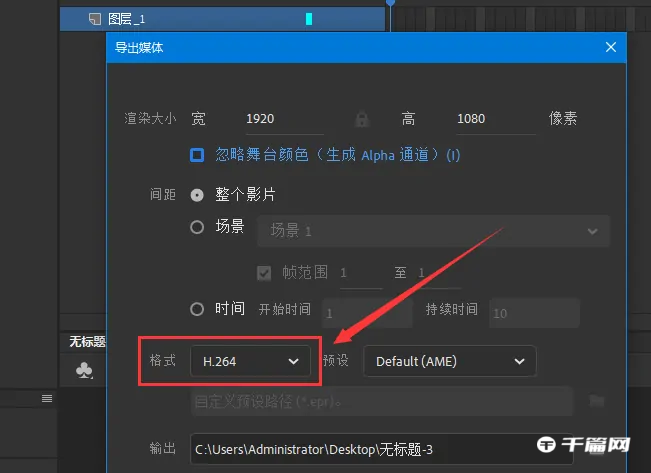Enable 忽略舞台颜色 Alpha channel checkbox
Viewport: 651px width, 473px height.
click(197, 155)
